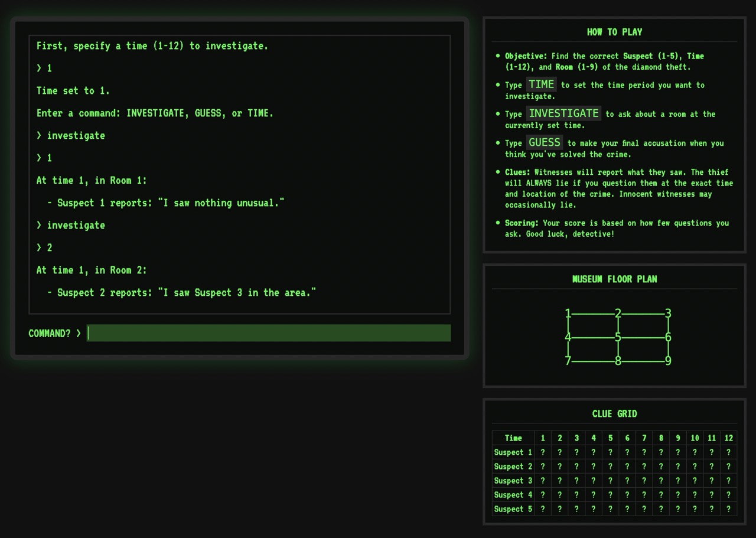
Task: Click Suspect 1 cell at time 1
Action: (x=543, y=452)
